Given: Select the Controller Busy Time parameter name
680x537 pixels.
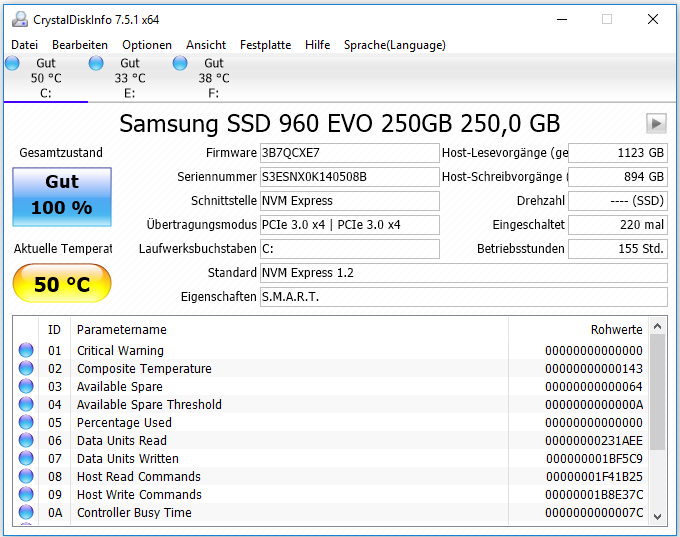Looking at the screenshot, I should click(x=134, y=513).
